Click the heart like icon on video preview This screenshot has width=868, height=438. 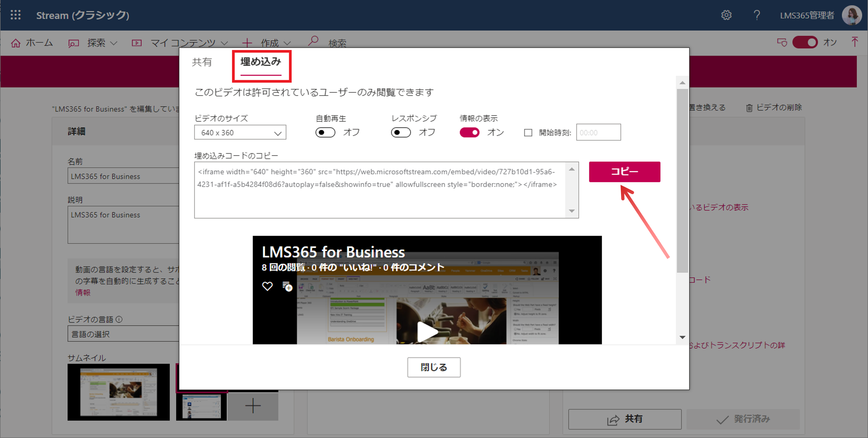click(267, 286)
